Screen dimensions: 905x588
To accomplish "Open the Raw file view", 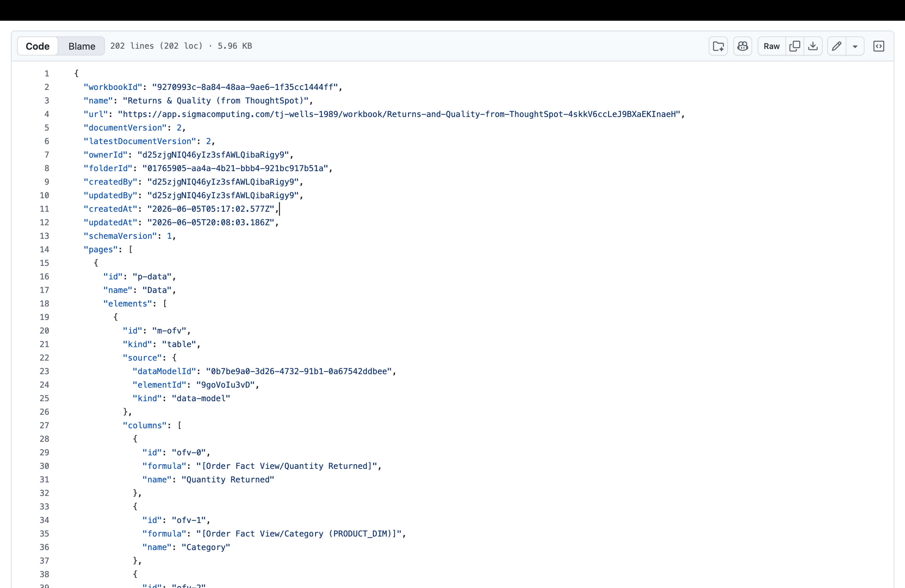I will pos(772,46).
